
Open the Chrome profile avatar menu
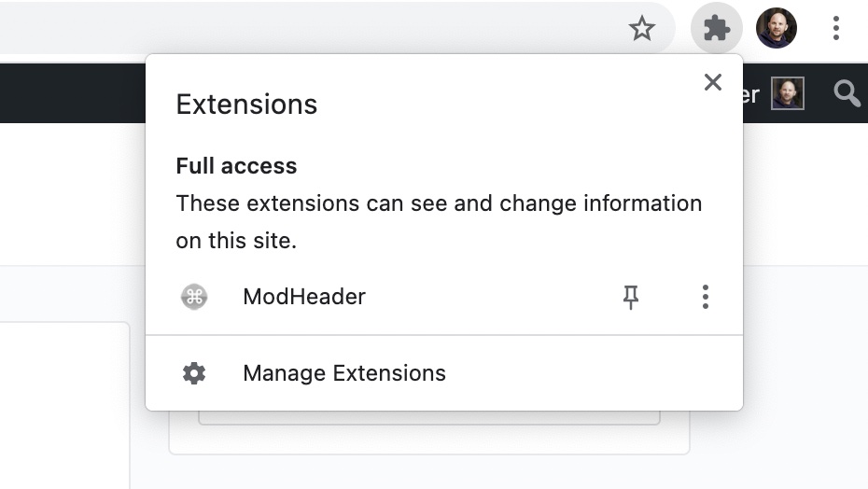point(777,28)
